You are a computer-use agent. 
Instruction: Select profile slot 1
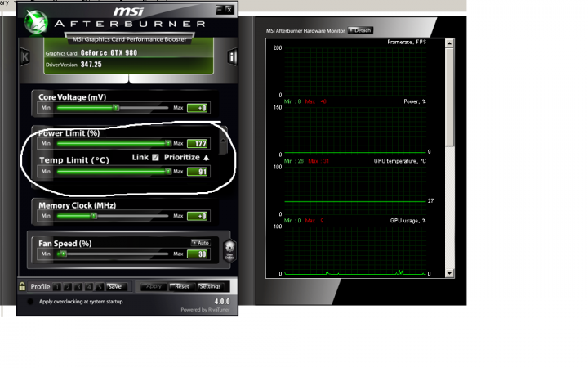tap(57, 287)
